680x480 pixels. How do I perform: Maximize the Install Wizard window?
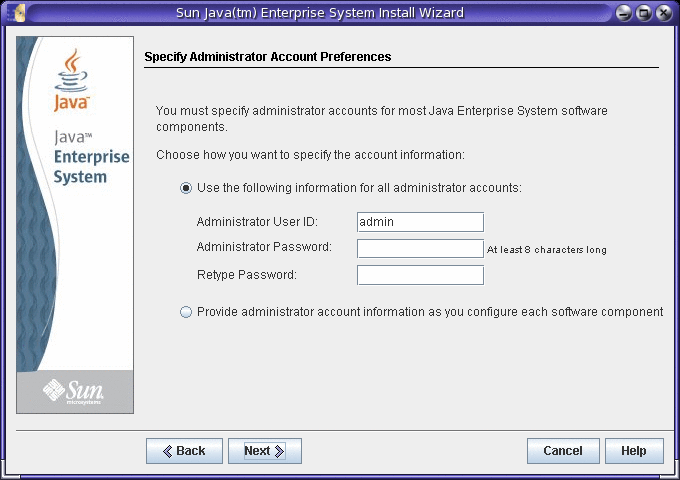(644, 13)
